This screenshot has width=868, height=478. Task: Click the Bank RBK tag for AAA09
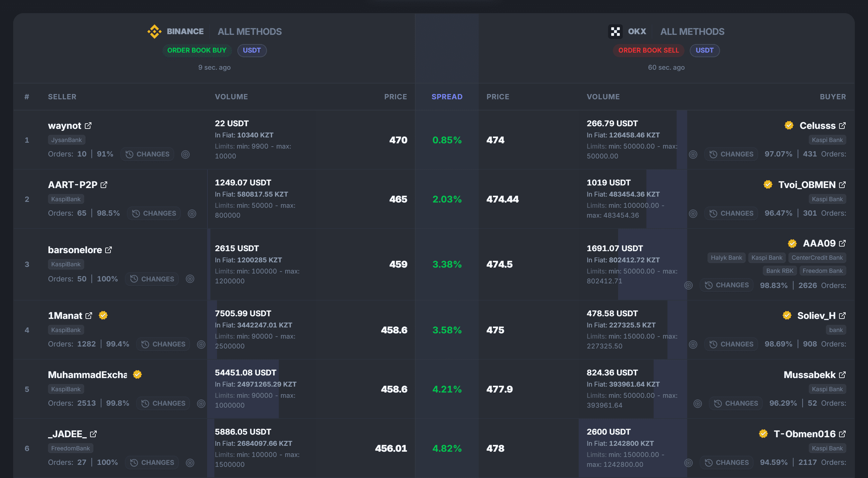tap(780, 271)
